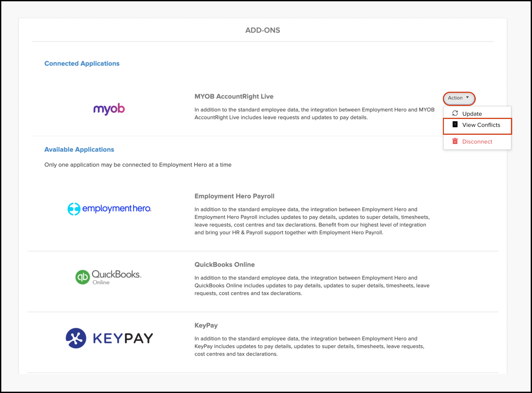Viewport: 532px width, 393px height.
Task: Choose View Conflicts menu entry
Action: [x=481, y=125]
